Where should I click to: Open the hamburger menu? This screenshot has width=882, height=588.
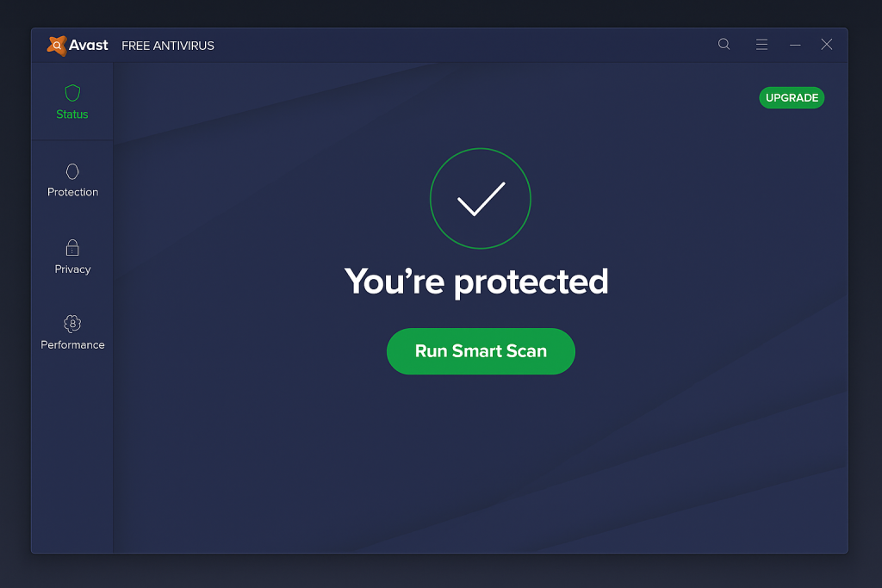[x=761, y=45]
